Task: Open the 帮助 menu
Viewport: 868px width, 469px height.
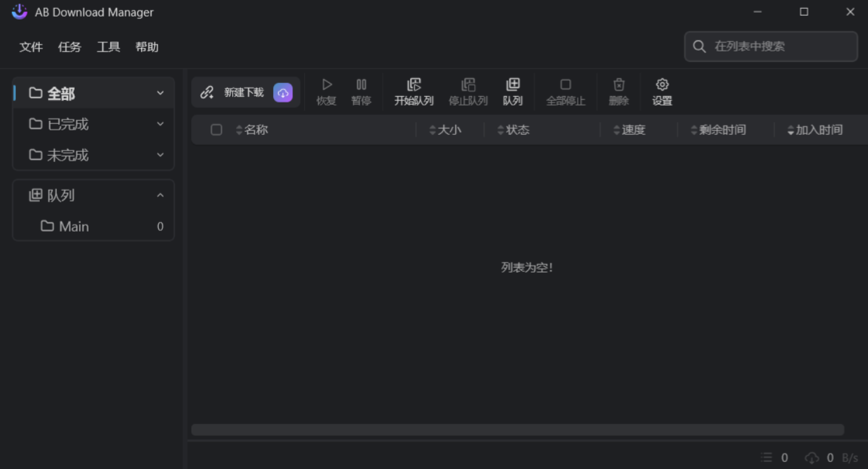Action: 147,47
